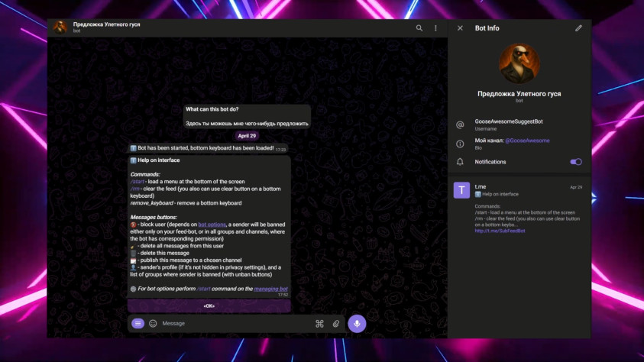Click the chat header goose avatar

click(x=60, y=27)
